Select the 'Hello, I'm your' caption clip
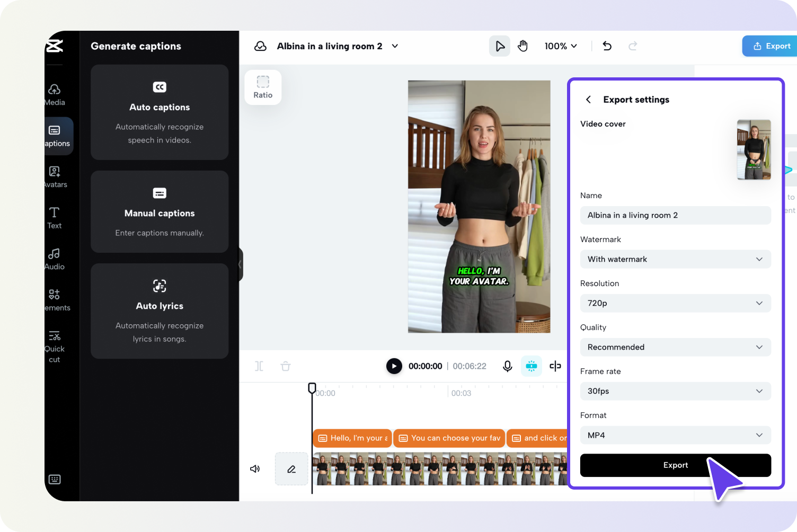Image resolution: width=797 pixels, height=532 pixels. point(352,438)
